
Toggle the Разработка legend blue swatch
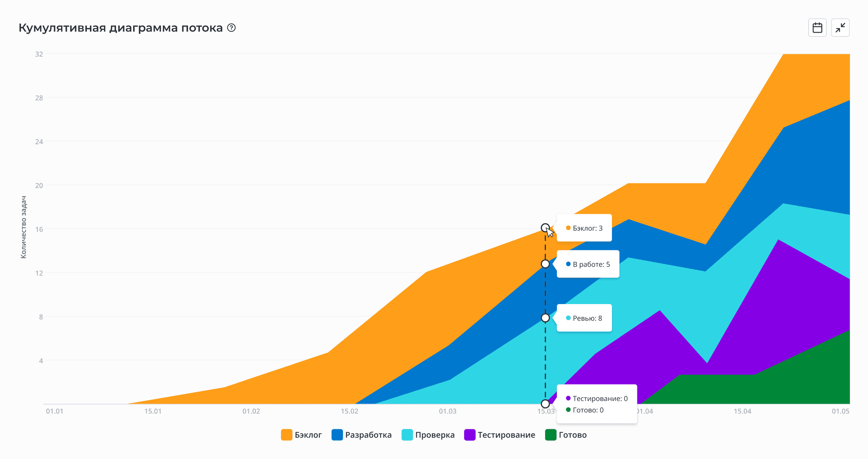337,435
